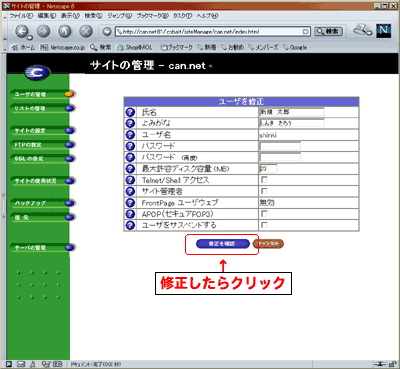The width and height of the screenshot is (400, 369).
Task: Check the サイト管理者 checkbox
Action: [264, 191]
